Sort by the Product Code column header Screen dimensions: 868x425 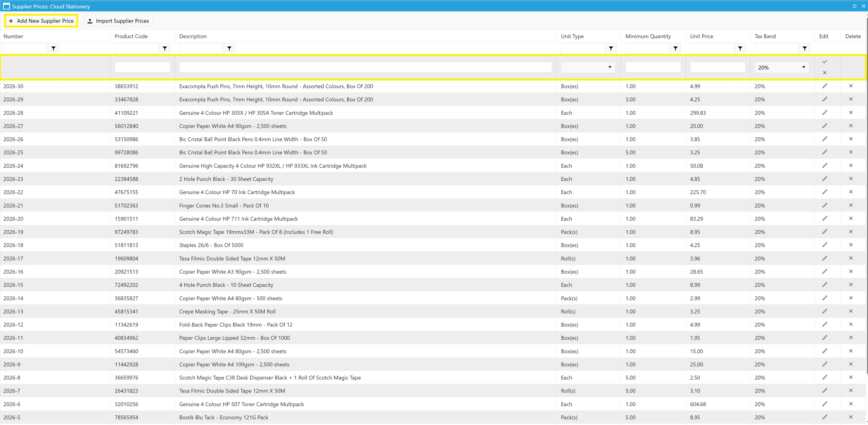[131, 36]
